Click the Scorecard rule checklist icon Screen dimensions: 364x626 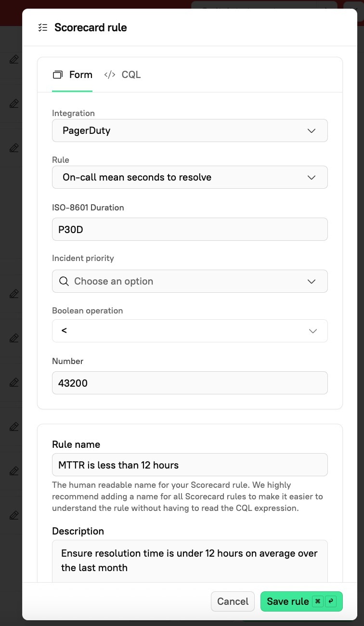pyautogui.click(x=43, y=27)
